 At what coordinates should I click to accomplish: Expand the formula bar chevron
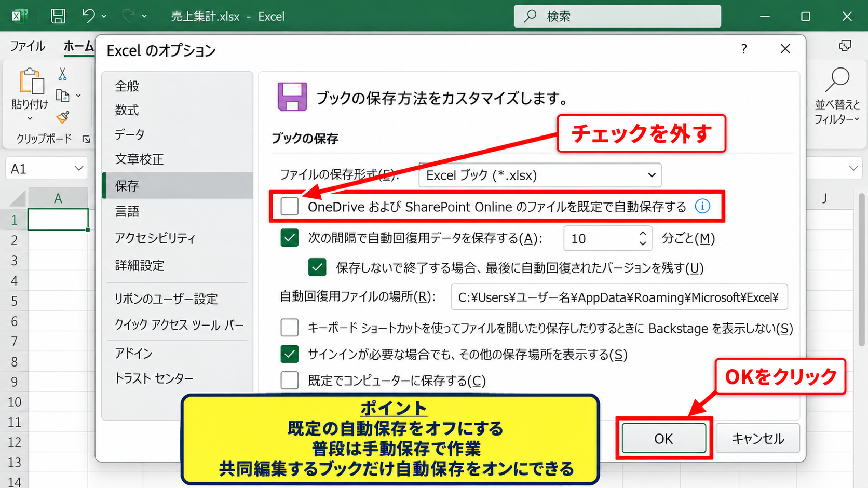(853, 168)
